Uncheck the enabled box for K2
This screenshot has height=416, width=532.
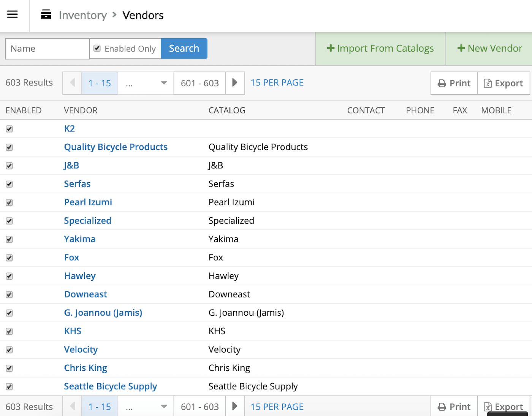(9, 129)
